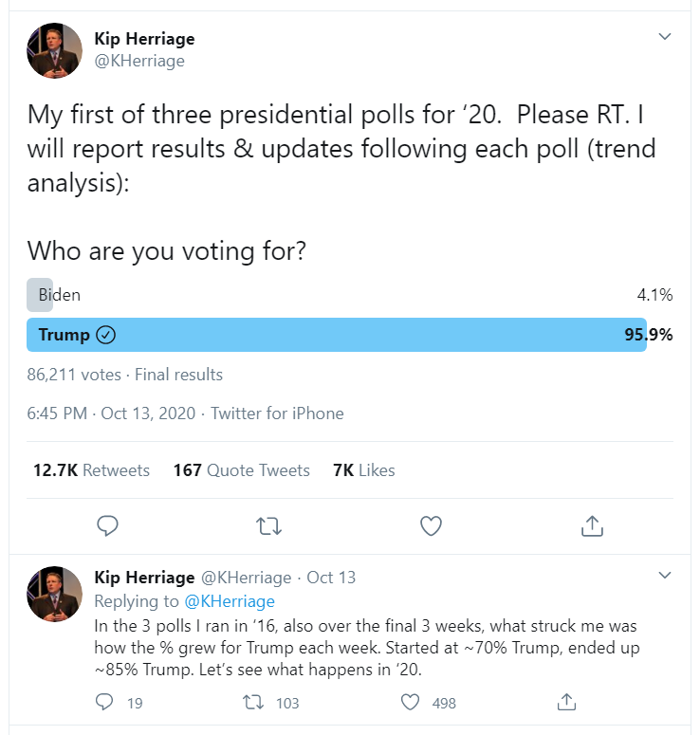Click the @KHerriage handle under the author name

[x=139, y=61]
